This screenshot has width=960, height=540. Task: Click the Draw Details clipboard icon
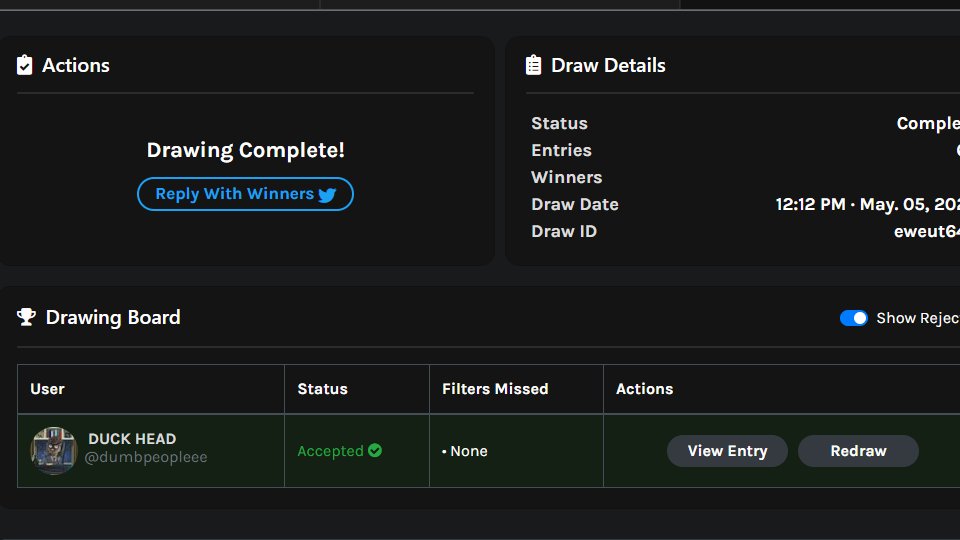pos(533,65)
